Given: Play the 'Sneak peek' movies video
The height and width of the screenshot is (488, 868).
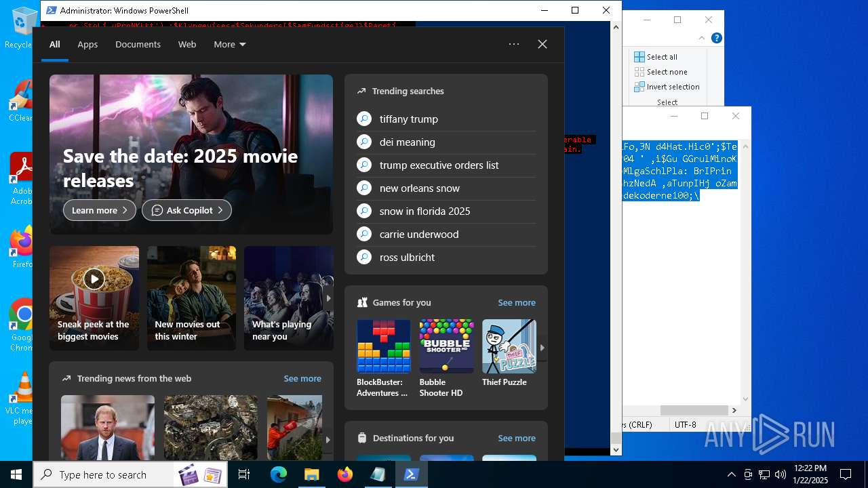Looking at the screenshot, I should click(94, 279).
